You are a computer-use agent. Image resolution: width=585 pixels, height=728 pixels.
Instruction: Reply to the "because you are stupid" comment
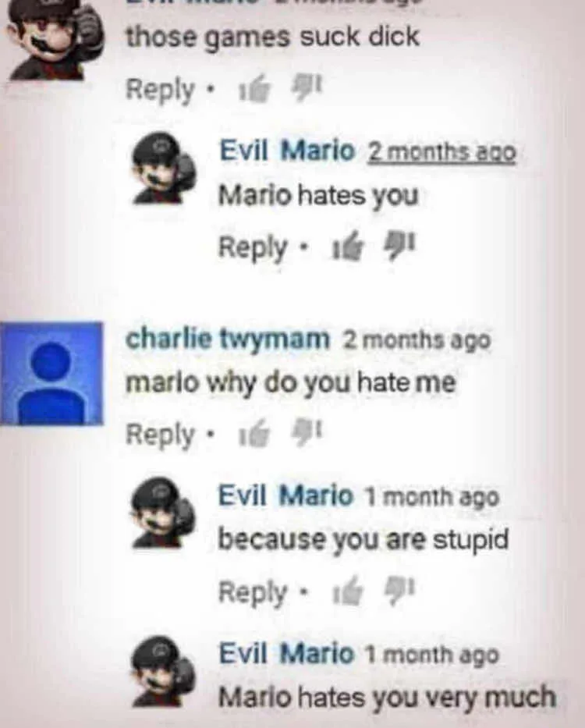pos(253,593)
